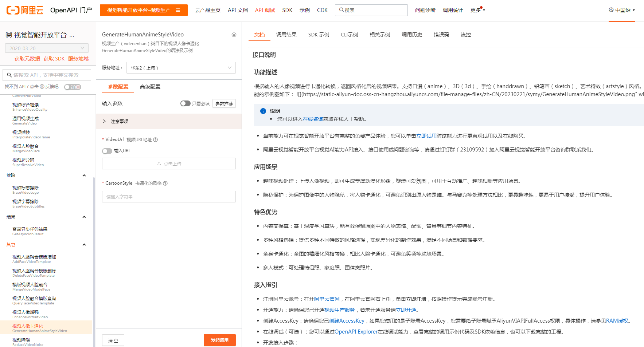Toggle the 详细 switch in sidebar
The height and width of the screenshot is (347, 644).
tap(73, 87)
